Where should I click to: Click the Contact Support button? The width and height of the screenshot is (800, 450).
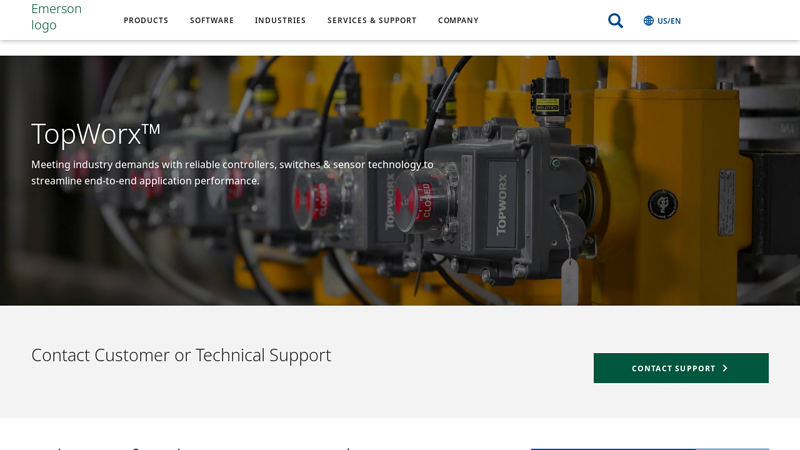click(x=681, y=368)
